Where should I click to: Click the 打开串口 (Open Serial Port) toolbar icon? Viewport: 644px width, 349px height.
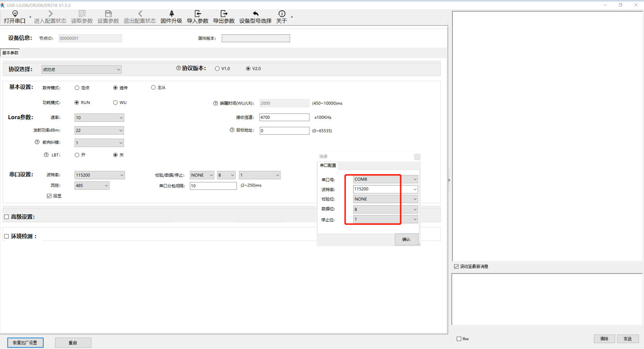pyautogui.click(x=15, y=14)
